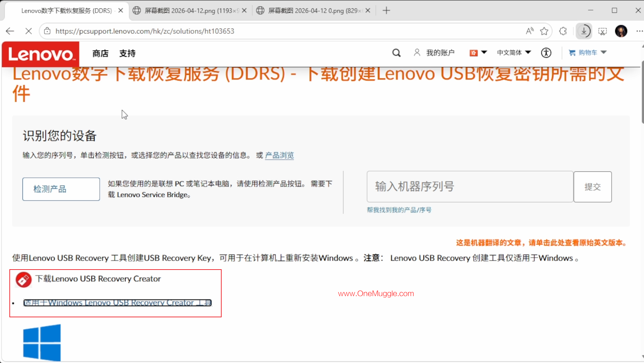Stop loading the page with X button

pyautogui.click(x=29, y=31)
